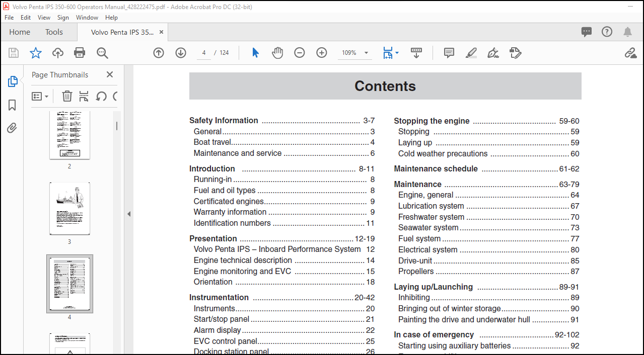Image resolution: width=644 pixels, height=355 pixels.
Task: Open the find text magnifier tool
Action: (102, 53)
